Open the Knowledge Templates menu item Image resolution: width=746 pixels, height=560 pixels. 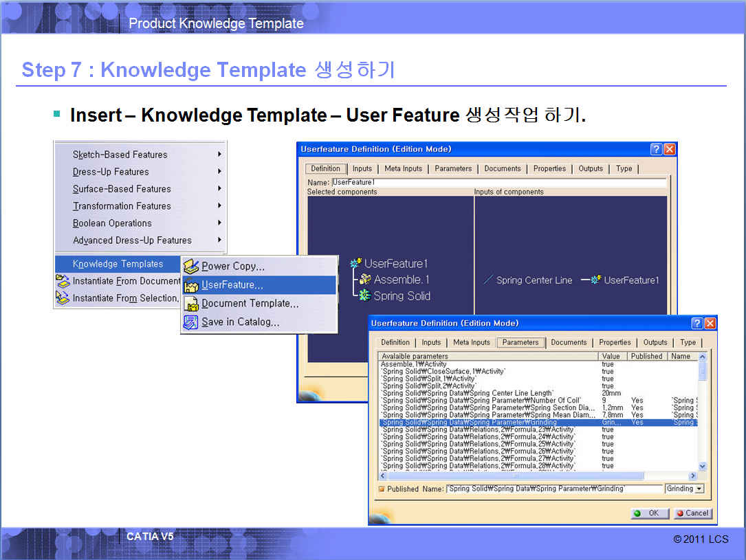pos(118,264)
